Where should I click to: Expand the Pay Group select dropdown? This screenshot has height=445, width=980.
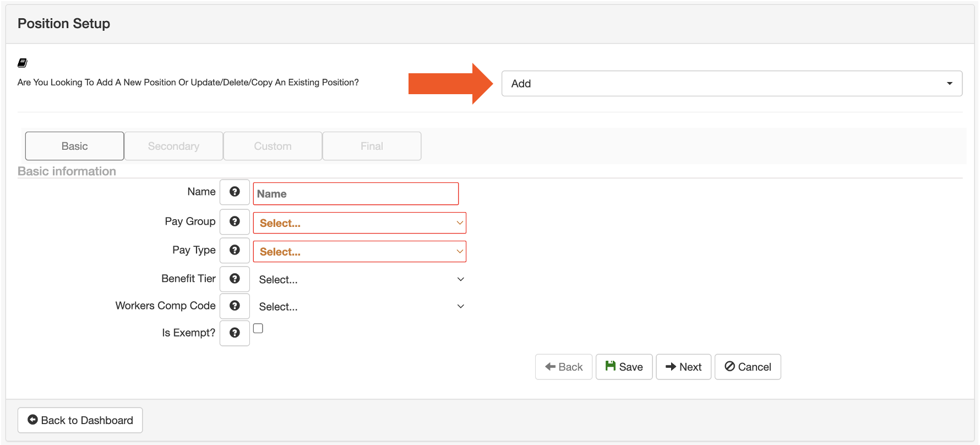(x=360, y=223)
